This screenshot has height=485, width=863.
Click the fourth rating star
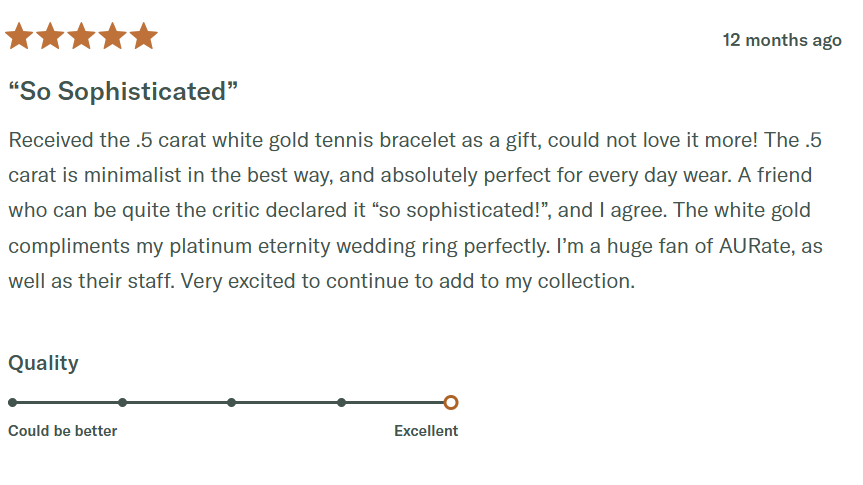pos(112,37)
